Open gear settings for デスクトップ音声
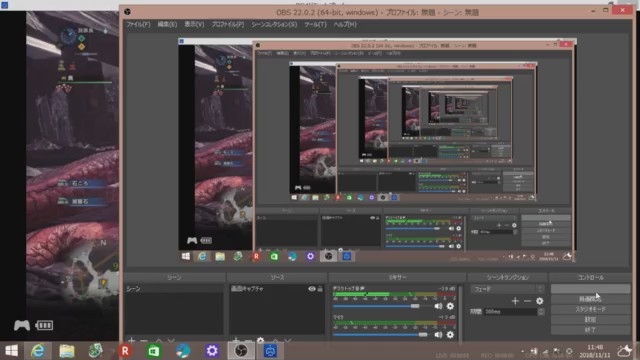640x360 pixels. point(450,306)
